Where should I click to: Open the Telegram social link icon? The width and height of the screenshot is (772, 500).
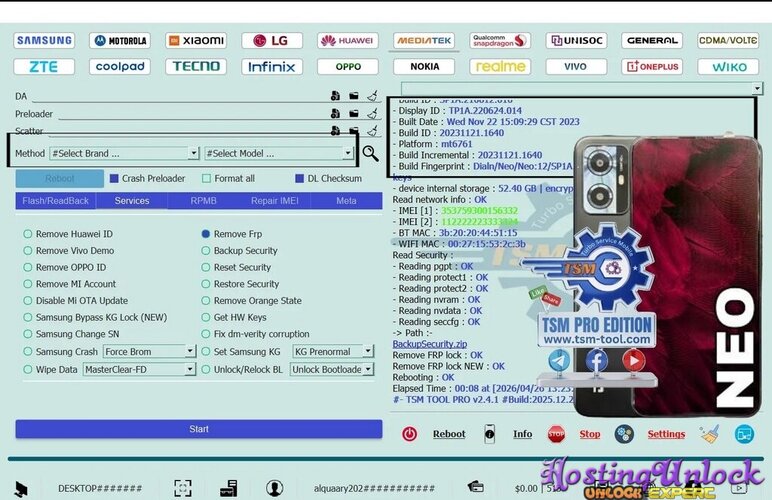pos(559,360)
